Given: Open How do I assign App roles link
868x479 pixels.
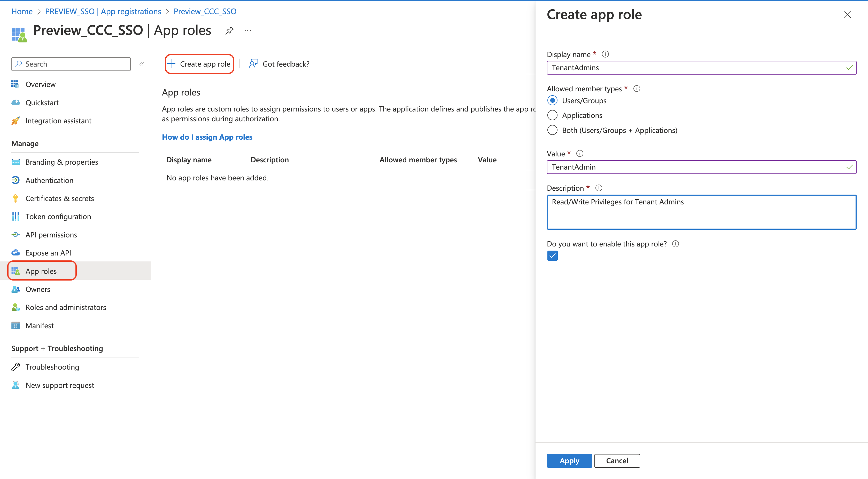Looking at the screenshot, I should (207, 137).
